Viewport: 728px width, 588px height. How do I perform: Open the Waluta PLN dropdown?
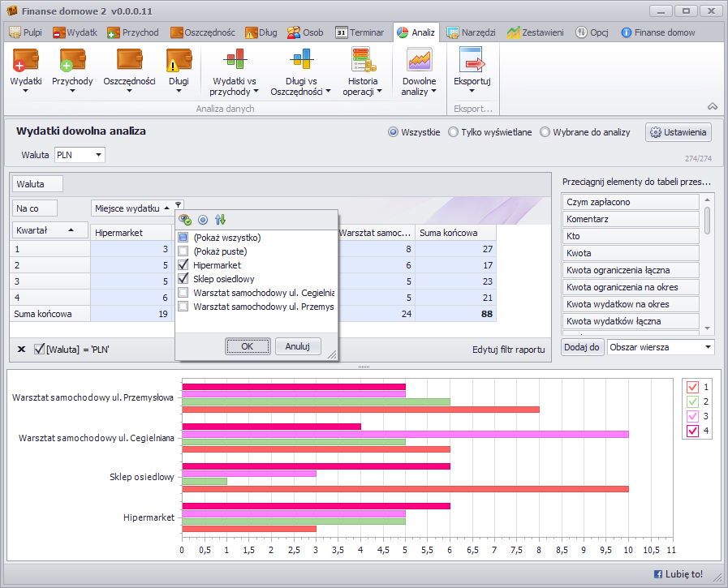pyautogui.click(x=98, y=155)
